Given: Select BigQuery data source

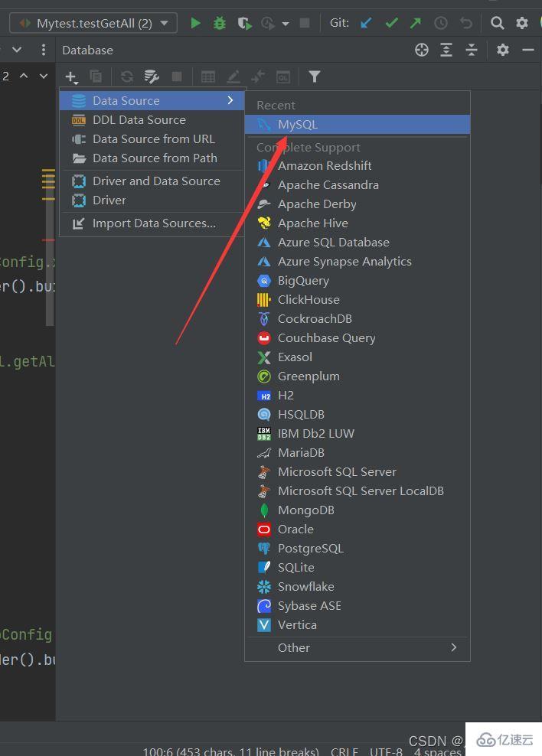Looking at the screenshot, I should click(358, 281).
